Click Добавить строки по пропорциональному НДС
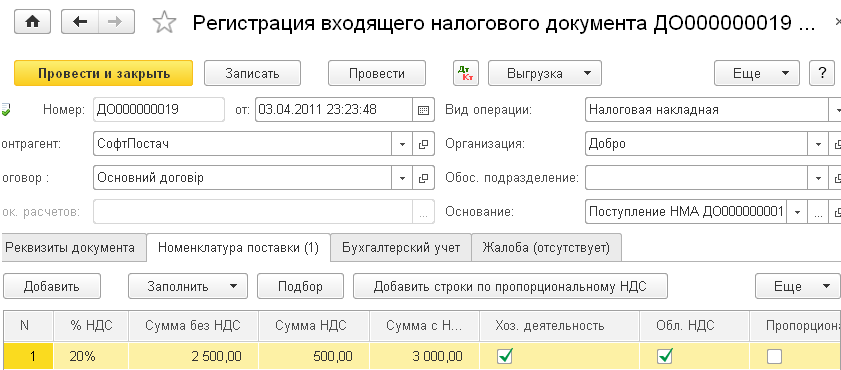Viewport: 841px width, 370px height. point(510,286)
